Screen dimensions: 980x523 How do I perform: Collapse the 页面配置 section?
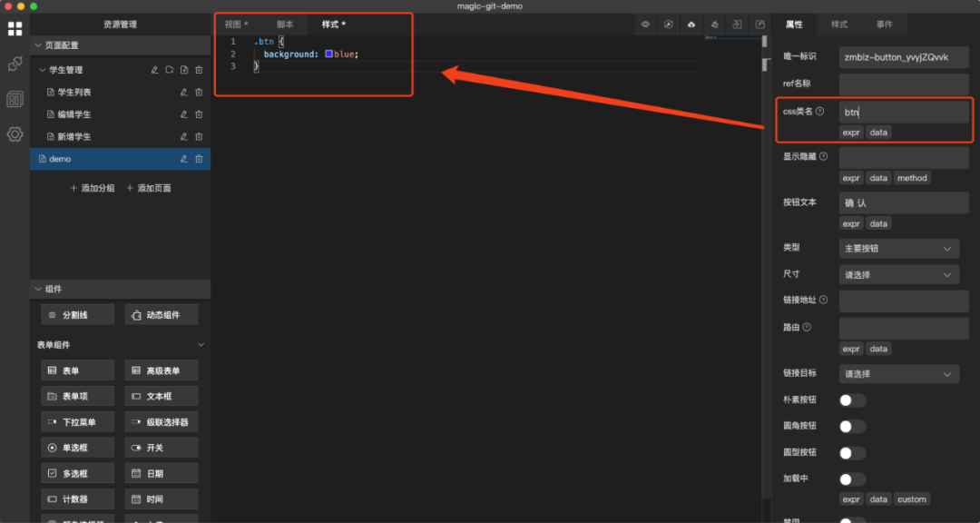pyautogui.click(x=39, y=45)
